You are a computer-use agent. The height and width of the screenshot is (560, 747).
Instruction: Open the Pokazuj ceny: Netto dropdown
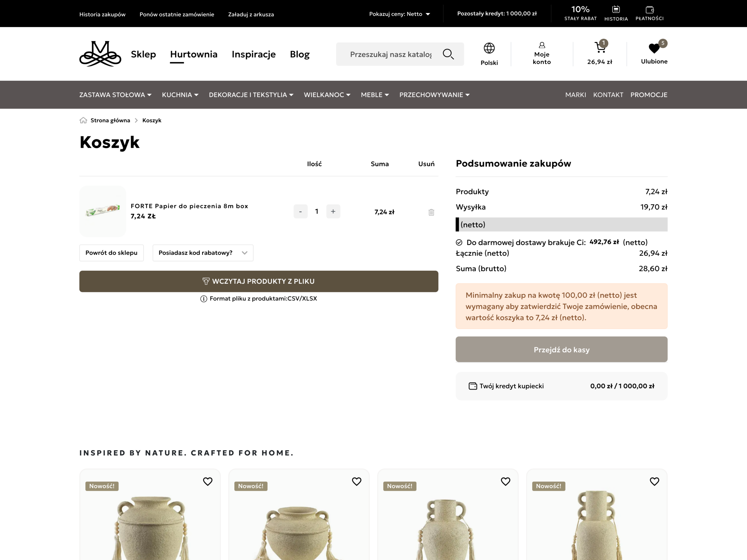[x=399, y=14]
